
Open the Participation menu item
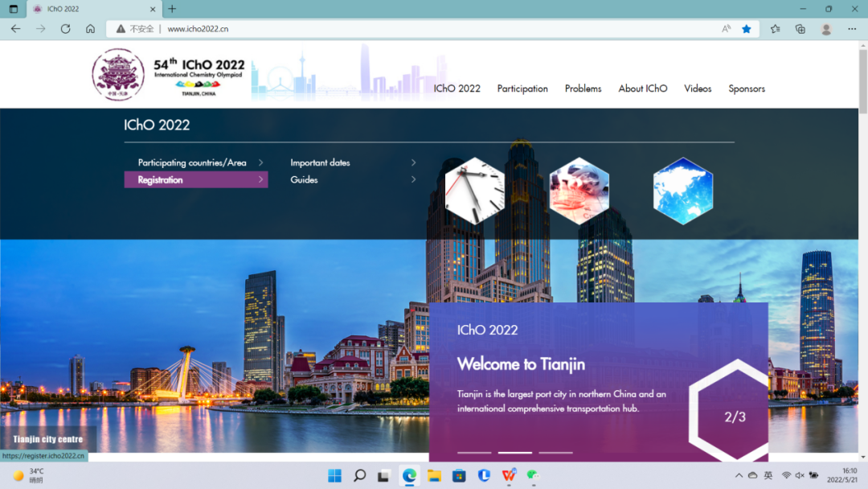tap(522, 88)
